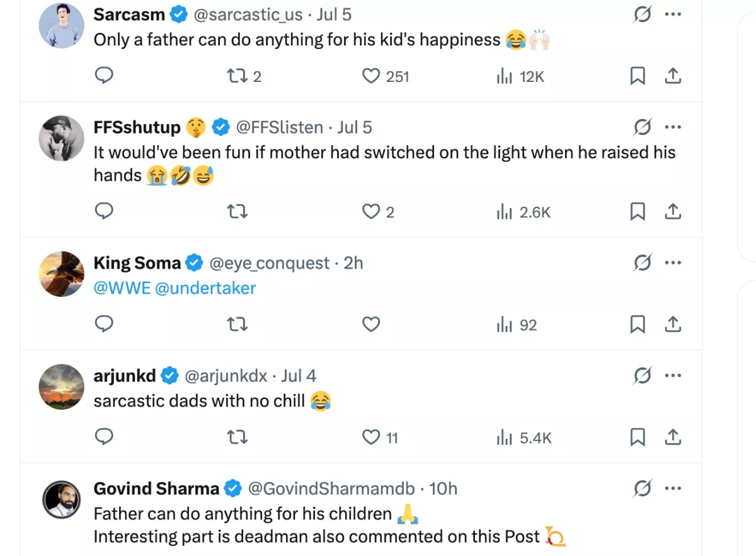Open the @undertaker mention link
The width and height of the screenshot is (756, 556).
[x=205, y=288]
